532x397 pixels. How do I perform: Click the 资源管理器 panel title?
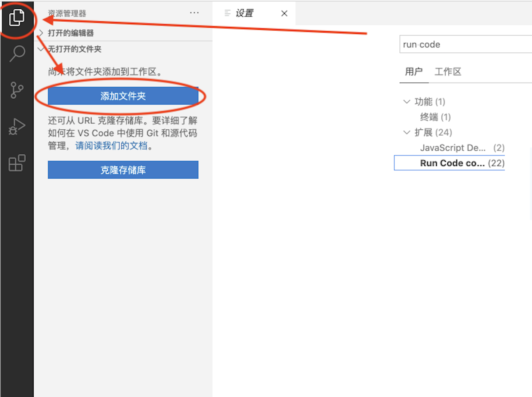[67, 13]
